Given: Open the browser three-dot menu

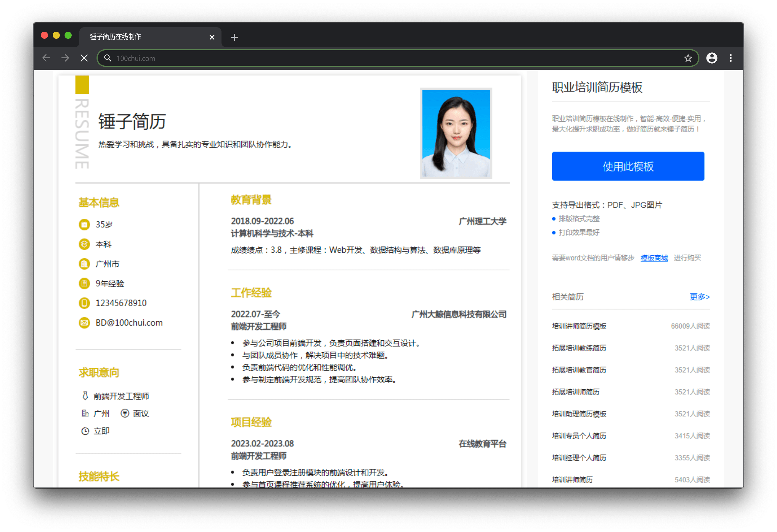Looking at the screenshot, I should (x=731, y=58).
